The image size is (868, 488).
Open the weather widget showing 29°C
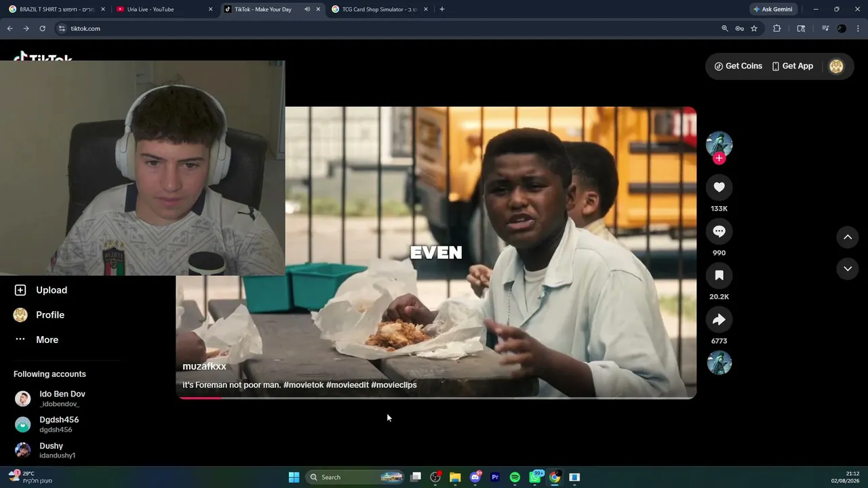click(30, 477)
